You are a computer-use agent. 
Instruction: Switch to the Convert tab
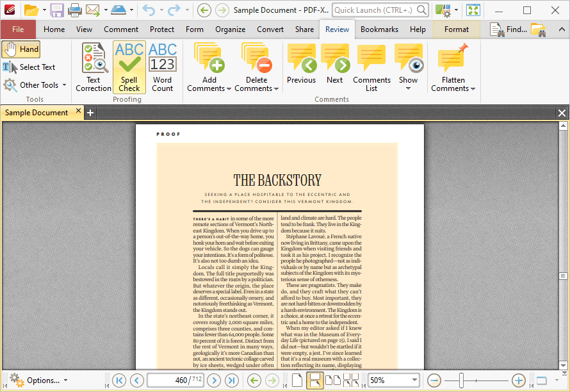click(270, 29)
